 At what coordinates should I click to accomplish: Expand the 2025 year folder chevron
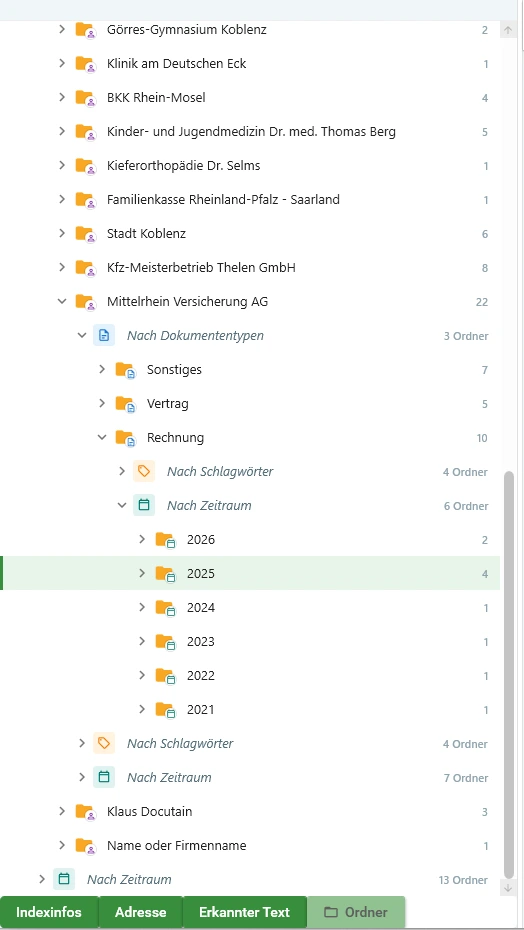click(x=142, y=573)
